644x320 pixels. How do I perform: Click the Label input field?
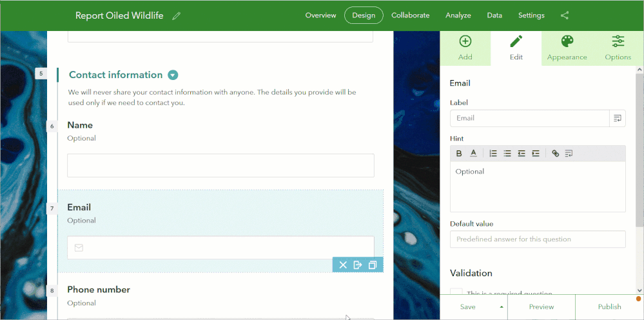pyautogui.click(x=530, y=118)
